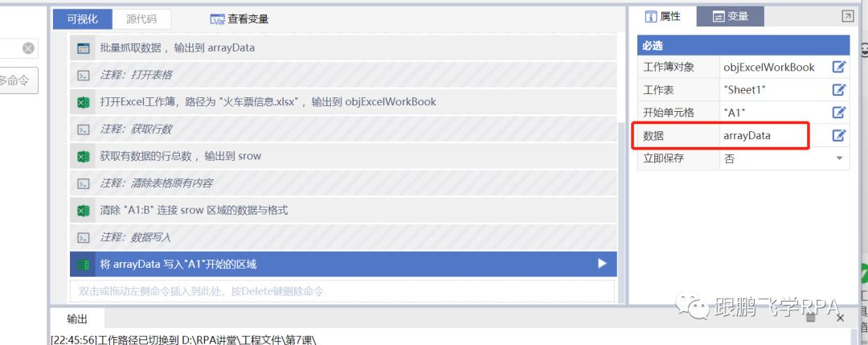Clear the search box with the X icon
The width and height of the screenshot is (868, 345).
coord(28,48)
